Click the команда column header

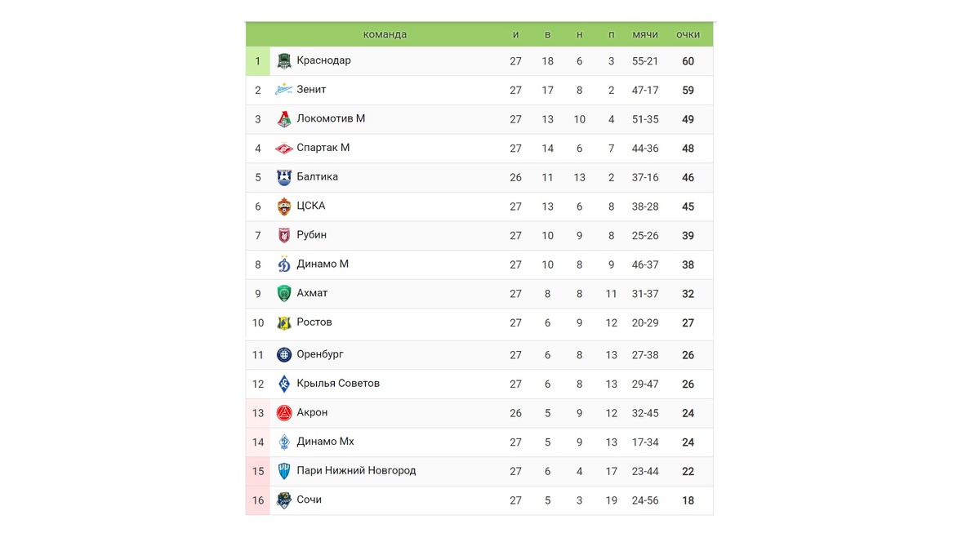point(385,34)
